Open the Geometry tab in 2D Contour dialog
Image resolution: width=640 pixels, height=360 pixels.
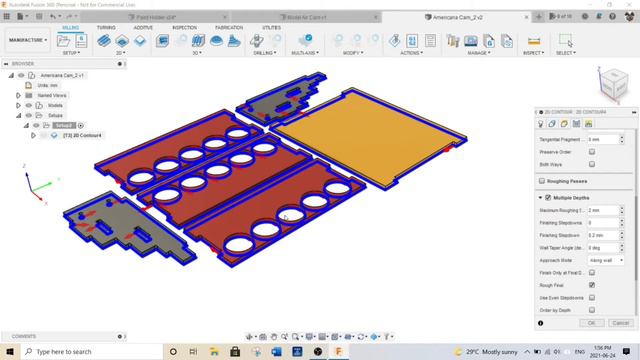point(552,124)
